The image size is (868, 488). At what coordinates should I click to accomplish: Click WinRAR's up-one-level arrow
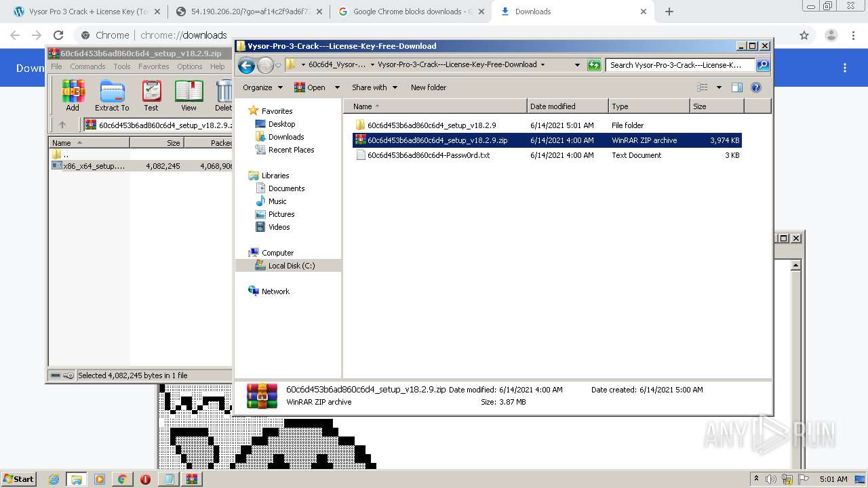pos(62,125)
